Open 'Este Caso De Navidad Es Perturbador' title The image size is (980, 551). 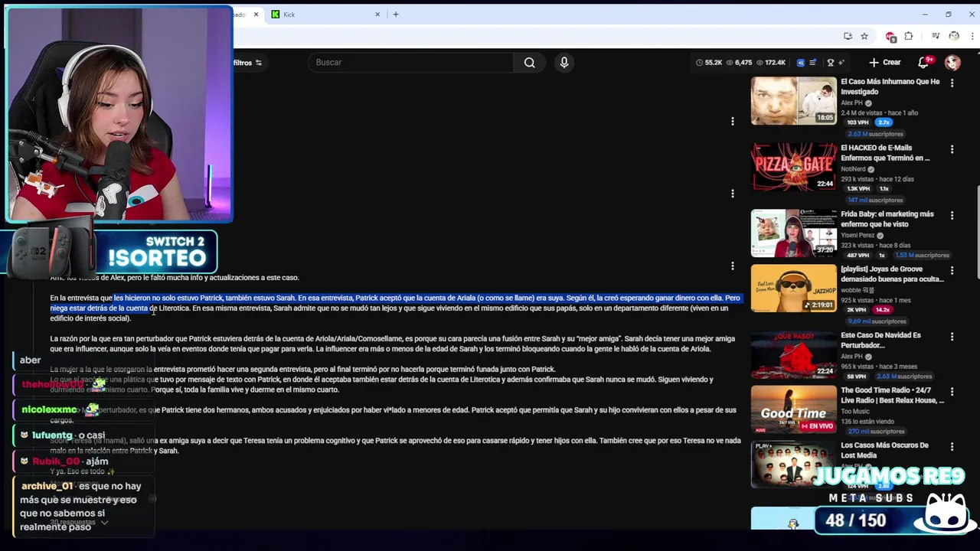click(x=880, y=340)
